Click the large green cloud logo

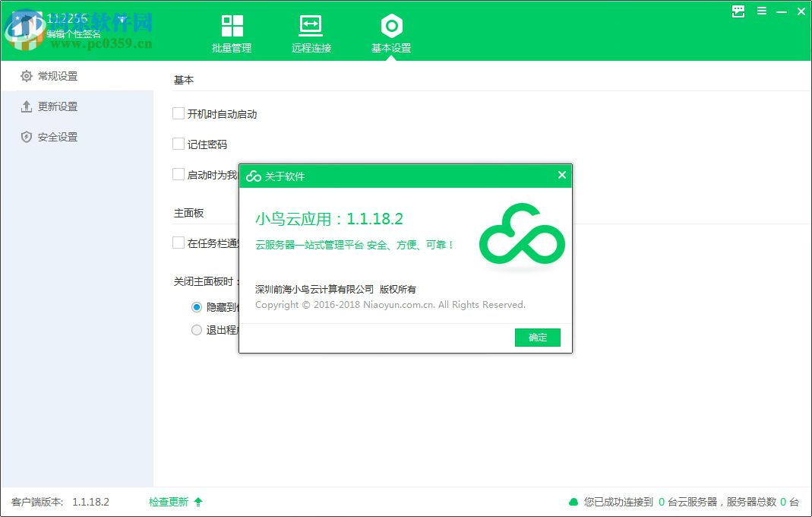(x=522, y=233)
